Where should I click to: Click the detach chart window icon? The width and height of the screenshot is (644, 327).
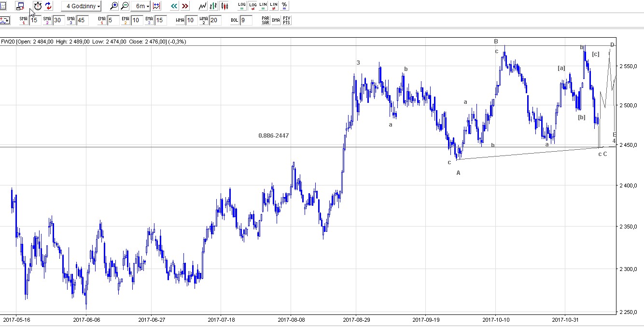click(x=20, y=6)
